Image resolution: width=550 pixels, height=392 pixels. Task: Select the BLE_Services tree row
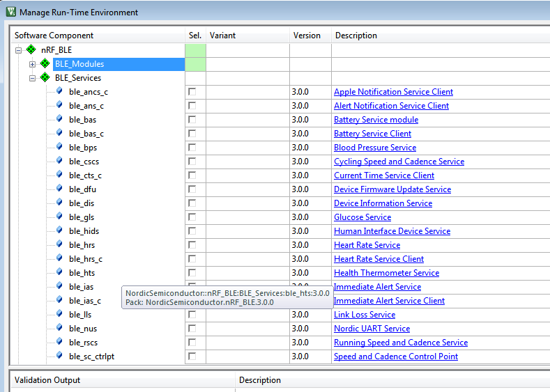(78, 78)
